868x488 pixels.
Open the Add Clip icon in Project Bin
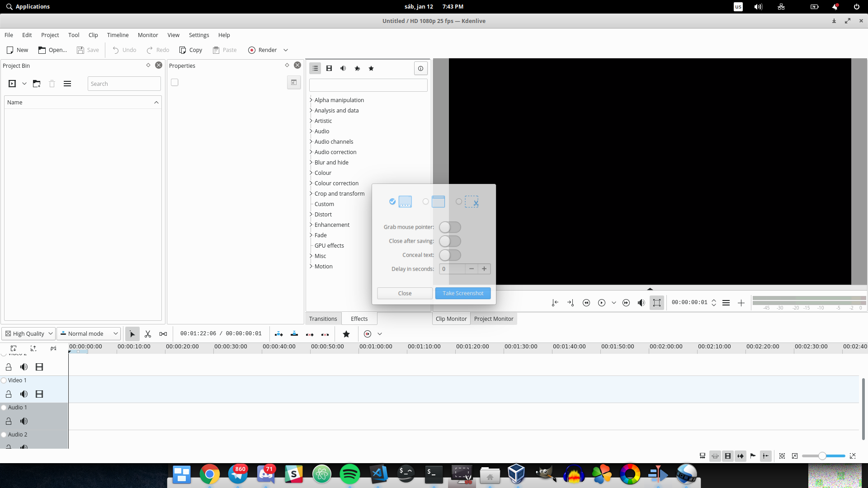coord(12,84)
